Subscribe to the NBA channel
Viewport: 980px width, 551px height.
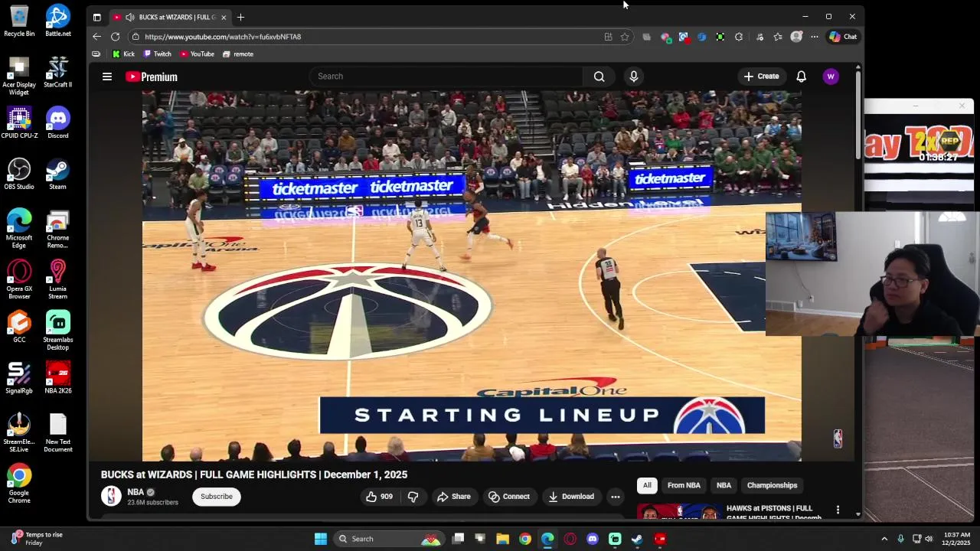click(x=217, y=497)
